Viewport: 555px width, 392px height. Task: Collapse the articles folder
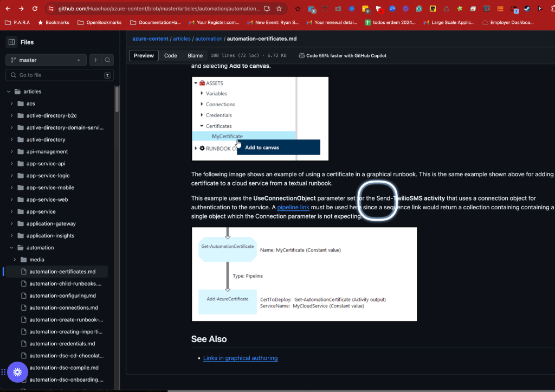pos(9,92)
